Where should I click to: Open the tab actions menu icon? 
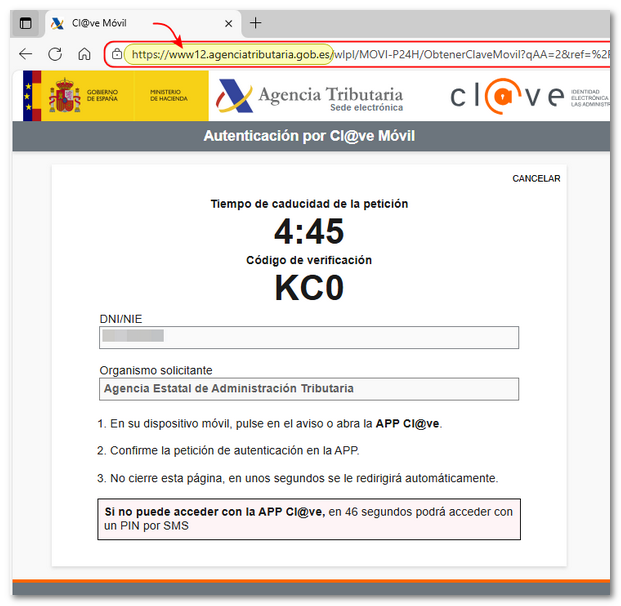tap(26, 23)
